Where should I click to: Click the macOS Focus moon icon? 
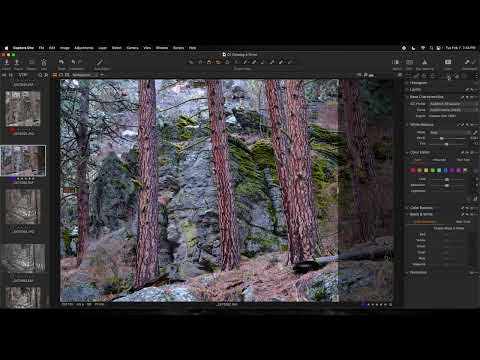413,48
